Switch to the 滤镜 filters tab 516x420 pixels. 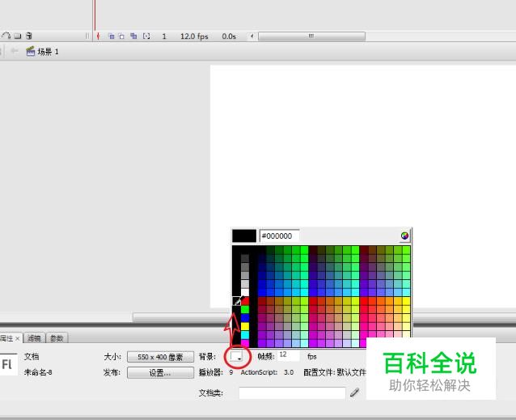pos(34,338)
